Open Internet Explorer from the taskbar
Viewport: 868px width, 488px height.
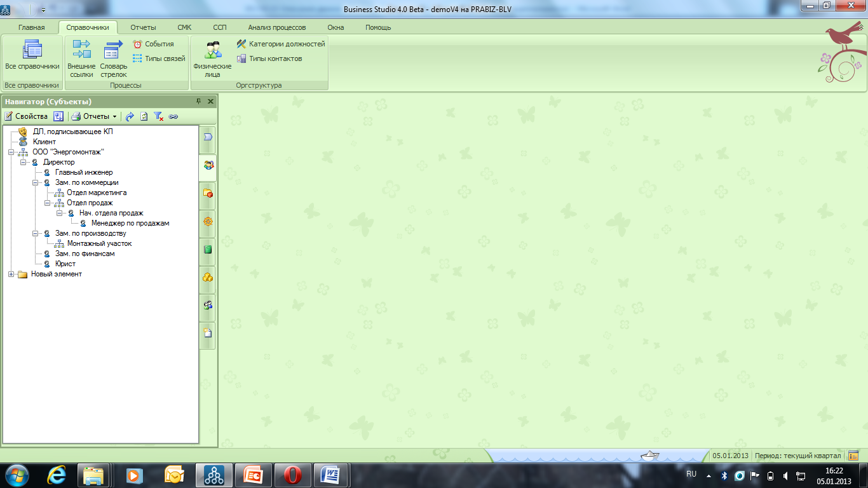coord(57,475)
